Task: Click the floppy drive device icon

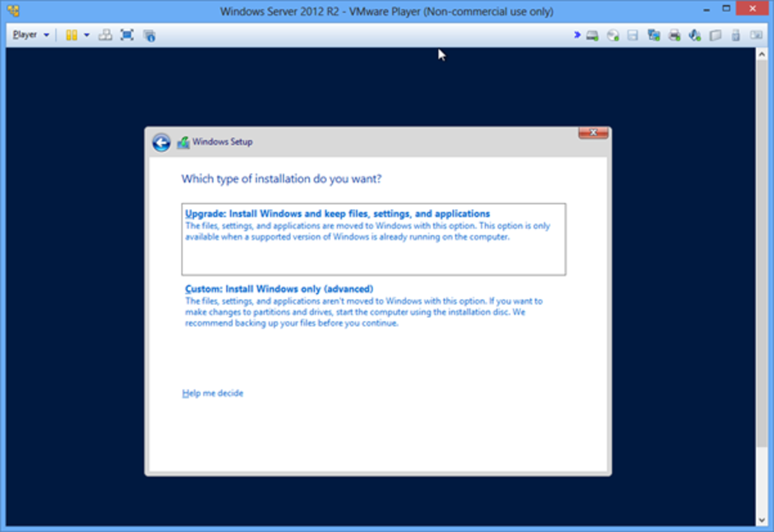Action: tap(633, 35)
